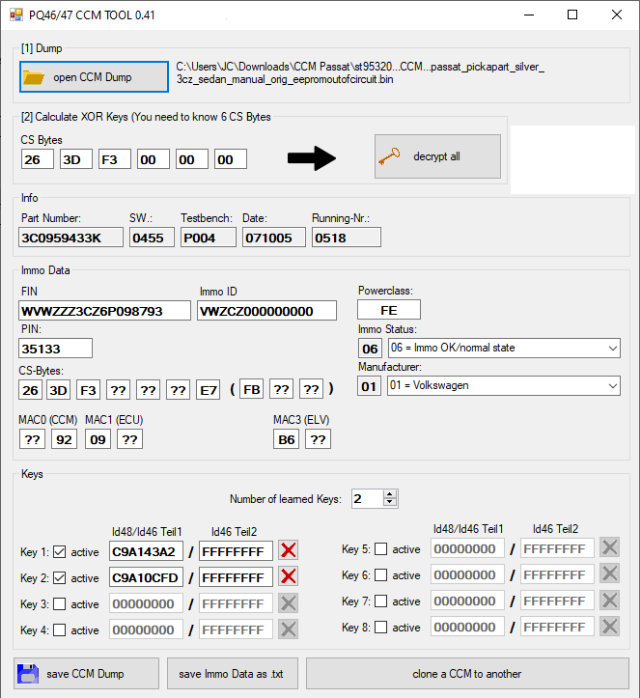640x698 pixels.
Task: Click the decrypt all button
Action: tap(437, 157)
